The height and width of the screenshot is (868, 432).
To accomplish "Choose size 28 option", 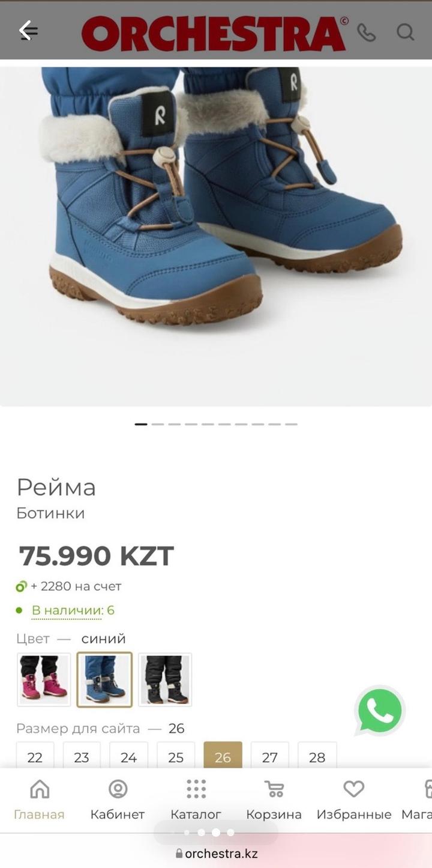I will 317,756.
